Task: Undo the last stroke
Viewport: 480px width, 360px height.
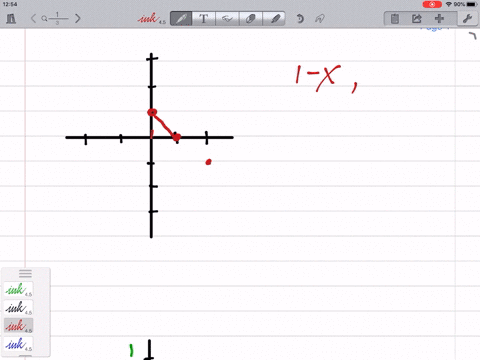Action: (300, 18)
